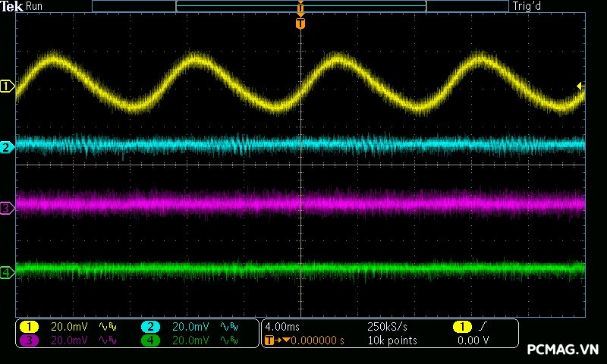Click the 0.00 V trigger level readout

473,340
